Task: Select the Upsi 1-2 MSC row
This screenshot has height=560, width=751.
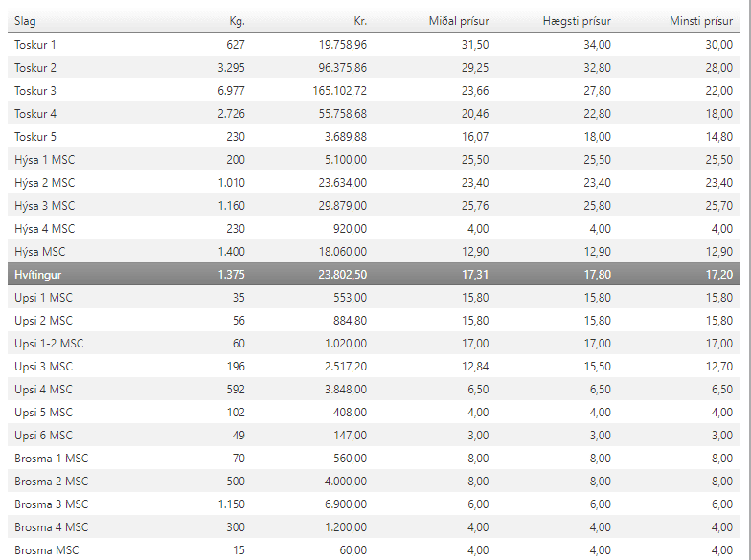Action: pos(374,343)
